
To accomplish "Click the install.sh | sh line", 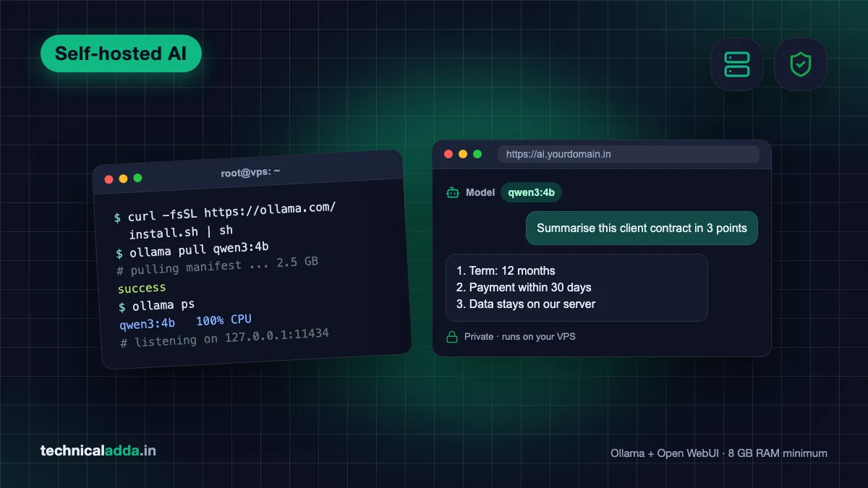I will (x=181, y=232).
